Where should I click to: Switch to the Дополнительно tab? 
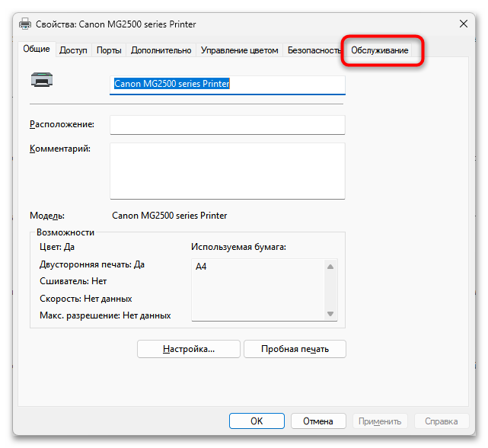coord(161,50)
